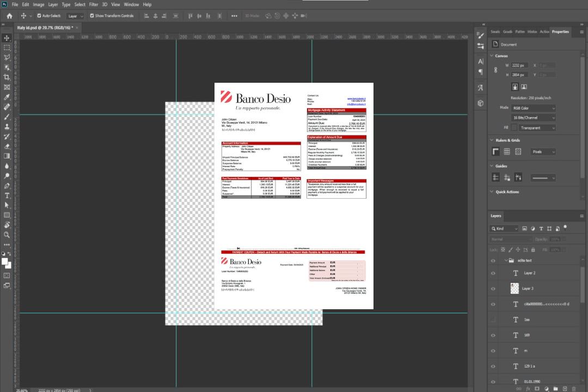This screenshot has width=588, height=392.
Task: Open the RGB Color mode dropdown
Action: tap(534, 108)
